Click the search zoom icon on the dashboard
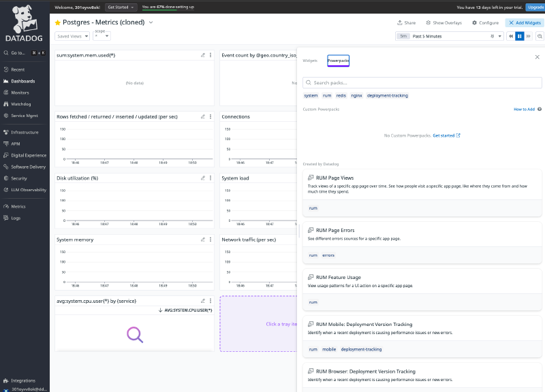Viewport: 545px width, 392px height. [x=539, y=36]
